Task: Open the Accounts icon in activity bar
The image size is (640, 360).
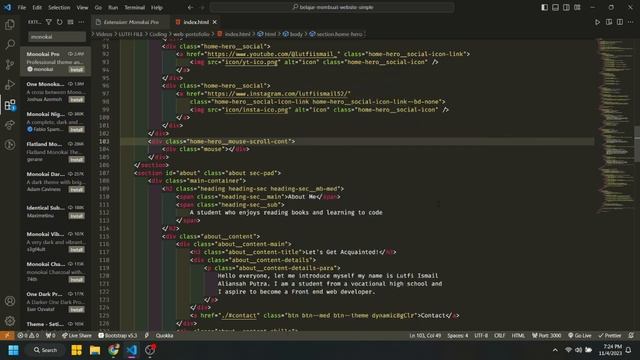Action: pyautogui.click(x=10, y=301)
